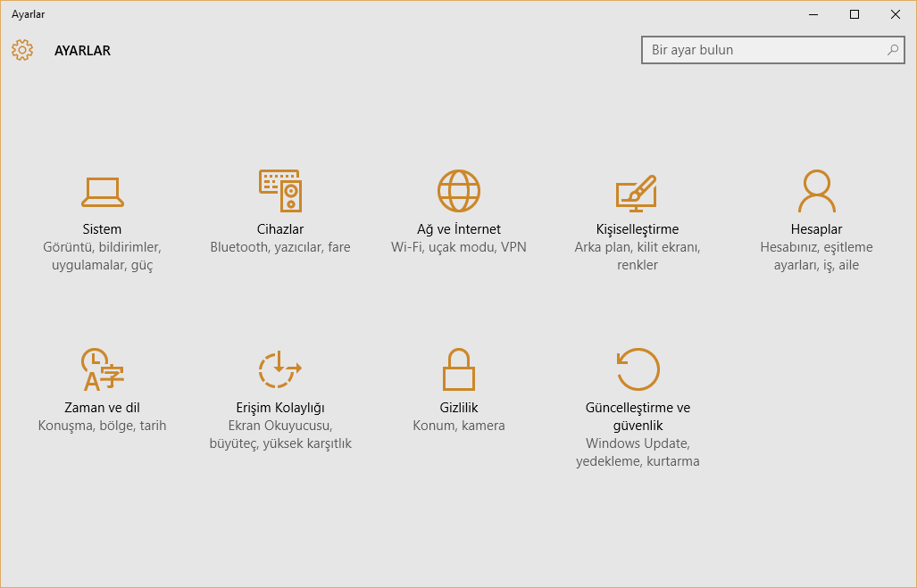Image resolution: width=917 pixels, height=588 pixels.
Task: Open the Gizlilik padlock icon
Action: click(x=459, y=369)
